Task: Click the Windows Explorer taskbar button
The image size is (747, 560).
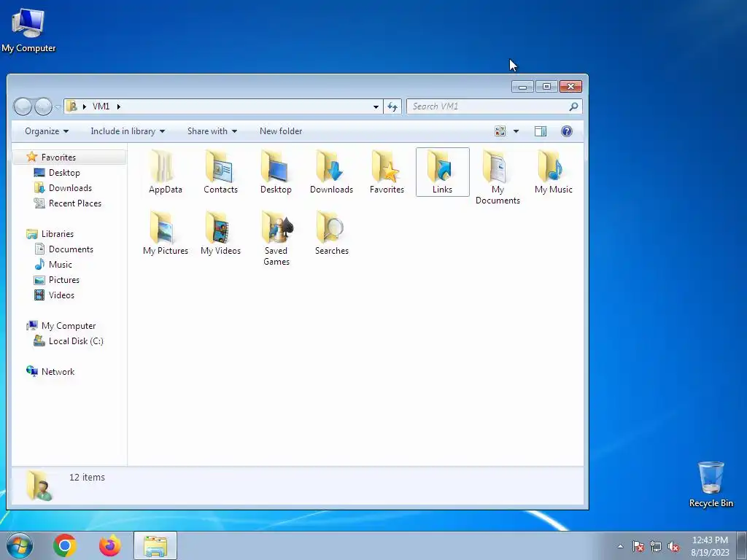Action: [155, 545]
